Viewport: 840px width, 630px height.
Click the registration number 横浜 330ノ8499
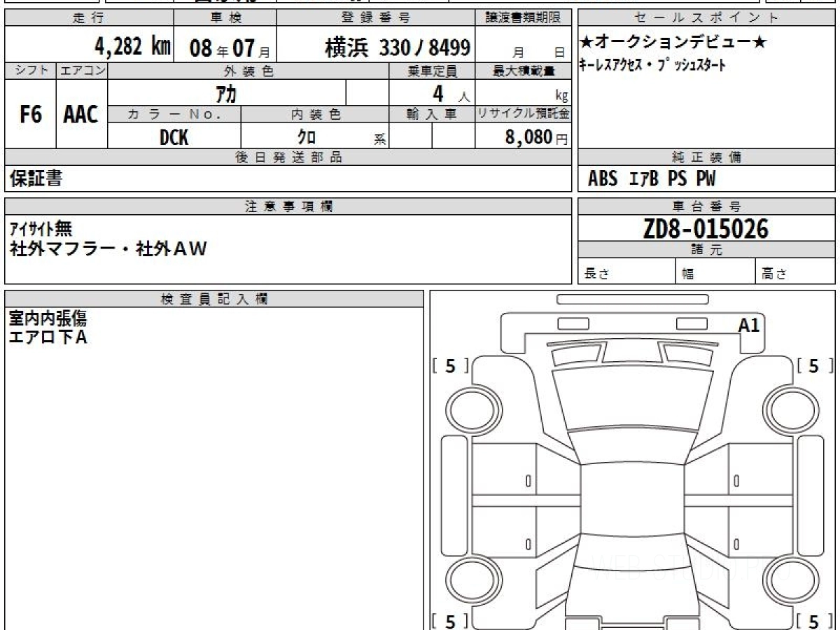click(397, 48)
